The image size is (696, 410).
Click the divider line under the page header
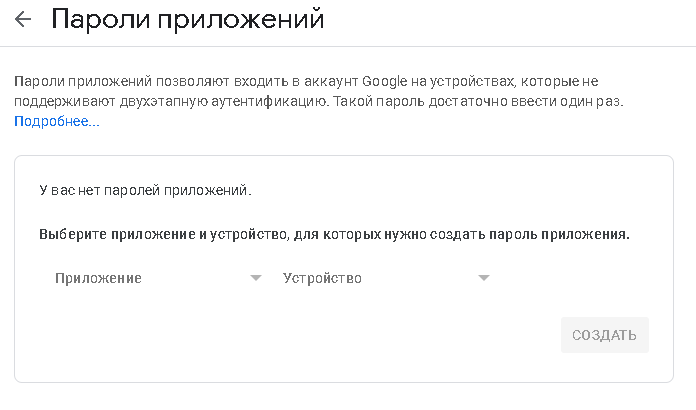(x=348, y=46)
